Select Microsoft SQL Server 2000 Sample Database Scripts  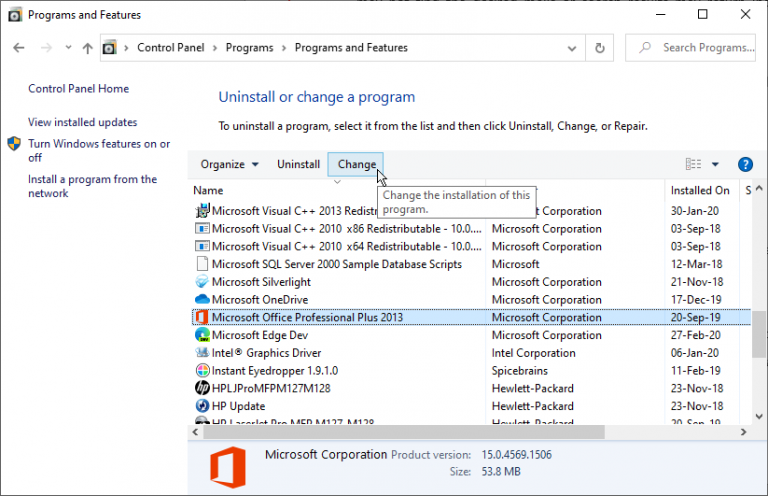337,264
